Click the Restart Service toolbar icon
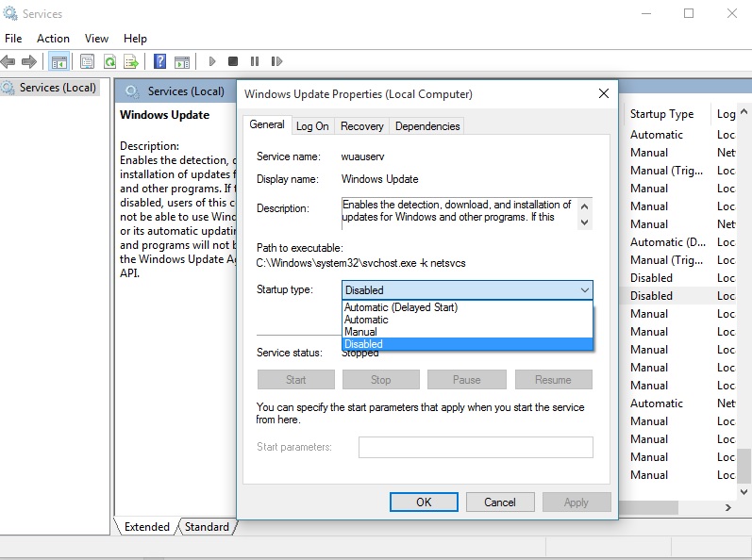 click(x=276, y=62)
